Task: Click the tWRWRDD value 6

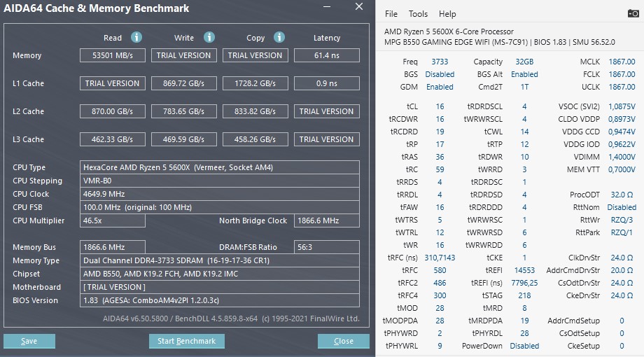Action: point(524,245)
